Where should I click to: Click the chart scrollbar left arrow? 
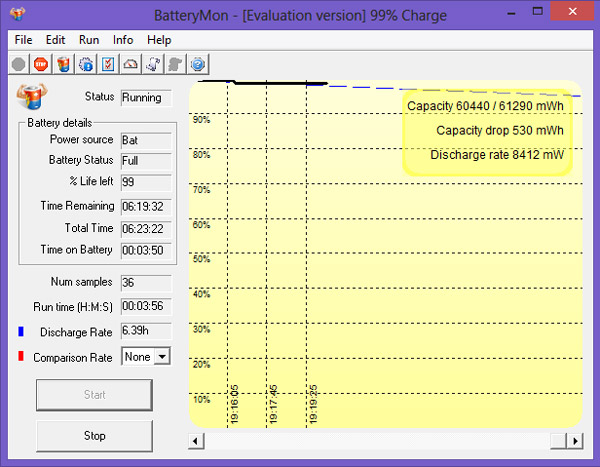coord(196,441)
